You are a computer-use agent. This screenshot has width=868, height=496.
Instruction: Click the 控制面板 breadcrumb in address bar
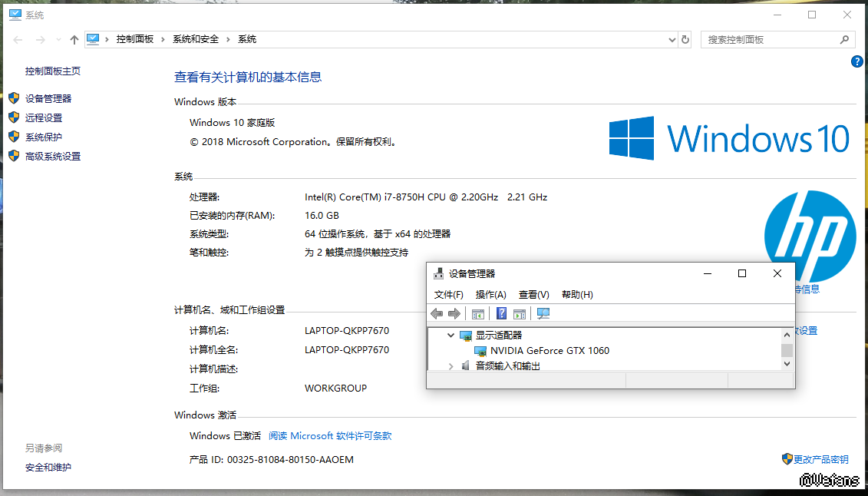pos(135,39)
